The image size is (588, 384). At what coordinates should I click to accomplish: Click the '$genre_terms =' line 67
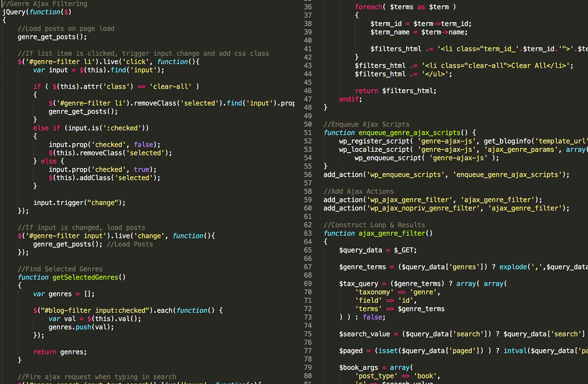pyautogui.click(x=463, y=267)
